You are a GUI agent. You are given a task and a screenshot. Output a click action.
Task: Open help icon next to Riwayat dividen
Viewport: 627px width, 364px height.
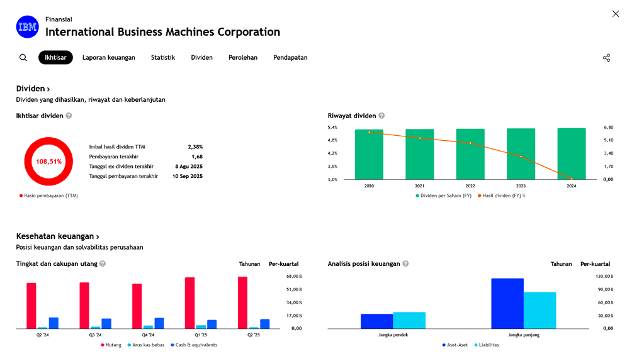(x=381, y=116)
